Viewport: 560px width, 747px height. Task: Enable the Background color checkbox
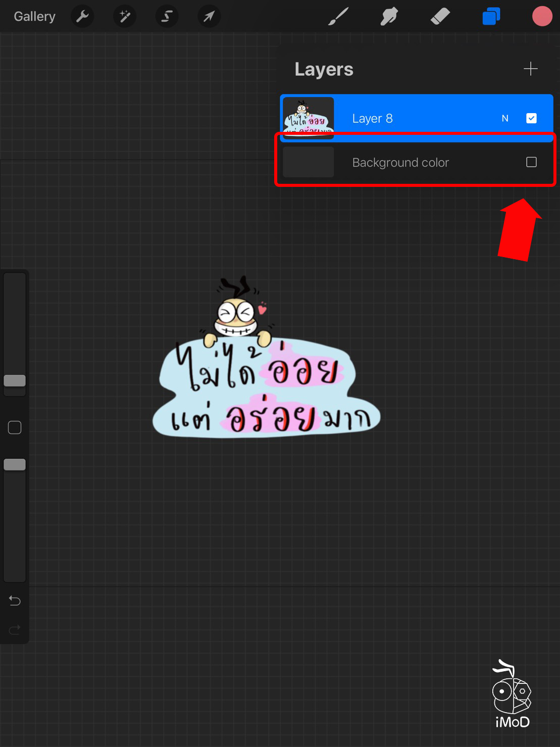(x=531, y=162)
